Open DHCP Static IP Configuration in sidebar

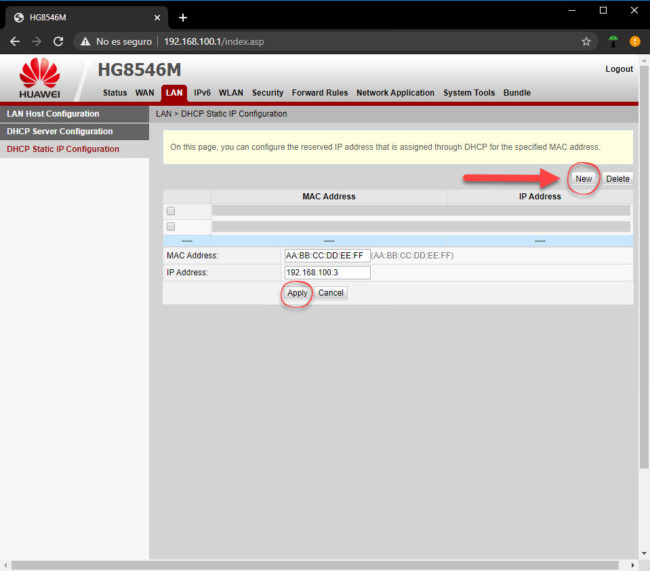(x=74, y=149)
